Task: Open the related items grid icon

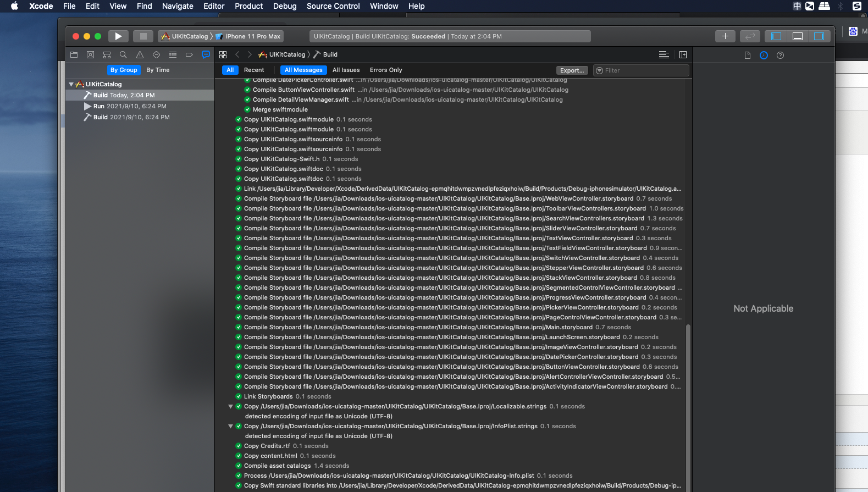Action: 223,54
